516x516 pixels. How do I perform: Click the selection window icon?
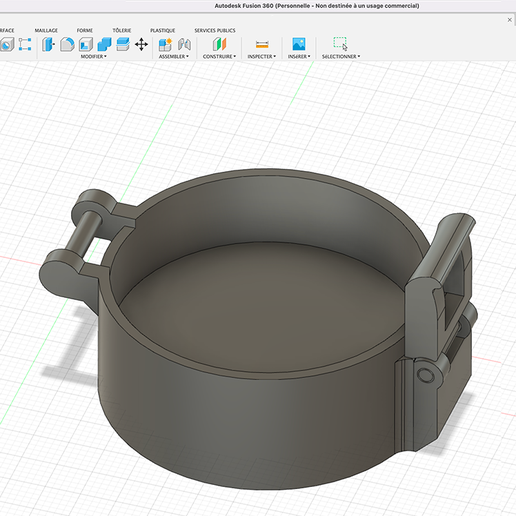[340, 44]
